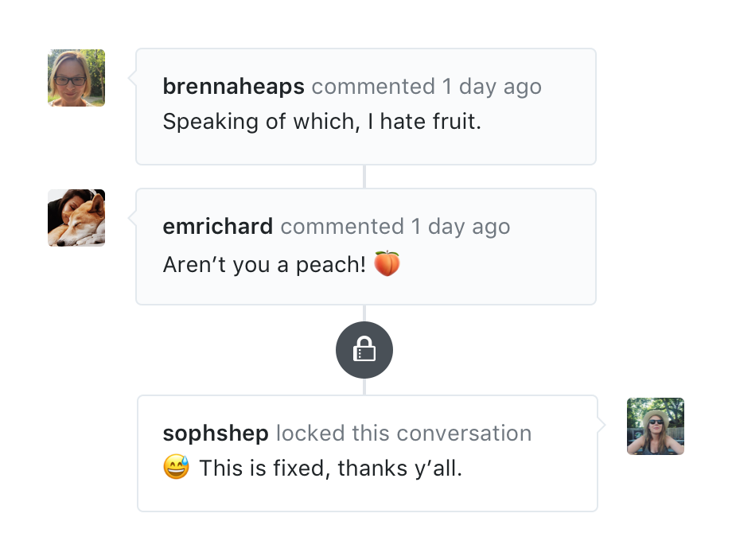Click "commented" in emrichard's comment header
This screenshot has height=560, width=732.
tap(342, 227)
